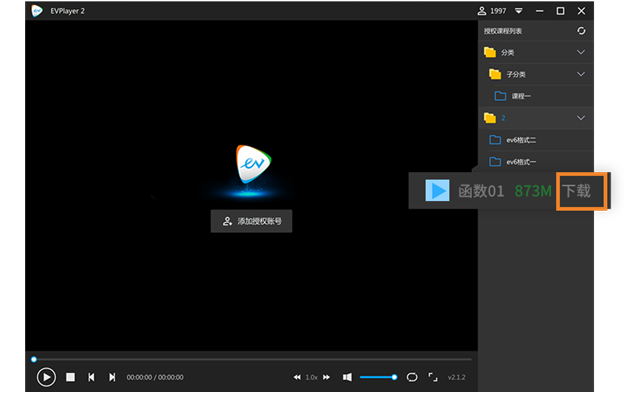Open the 课程一 course item
This screenshot has height=402, width=636.
click(520, 96)
